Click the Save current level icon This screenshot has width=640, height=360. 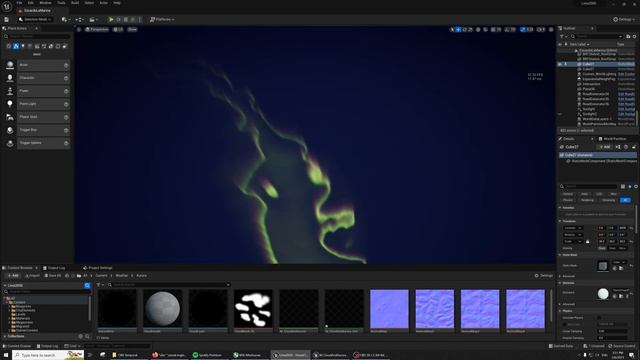point(7,19)
